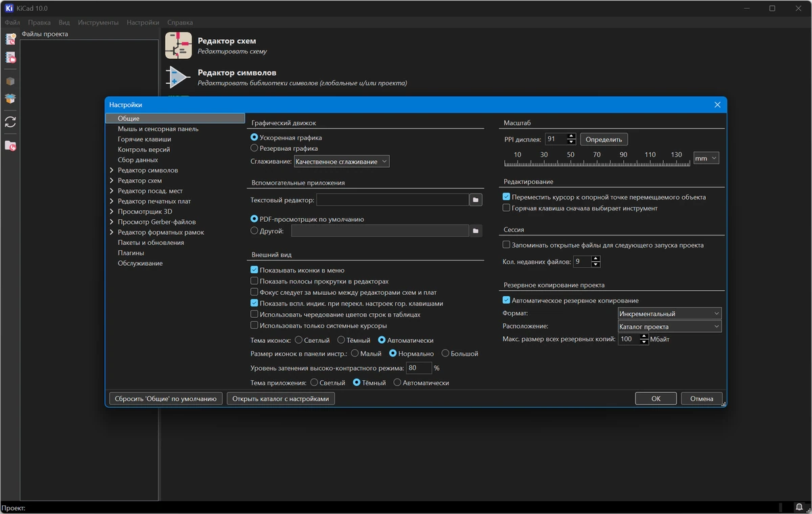Image resolution: width=812 pixels, height=514 pixels.
Task: Click Сбросить 'Общие' по умолчанию button
Action: pyautogui.click(x=166, y=398)
